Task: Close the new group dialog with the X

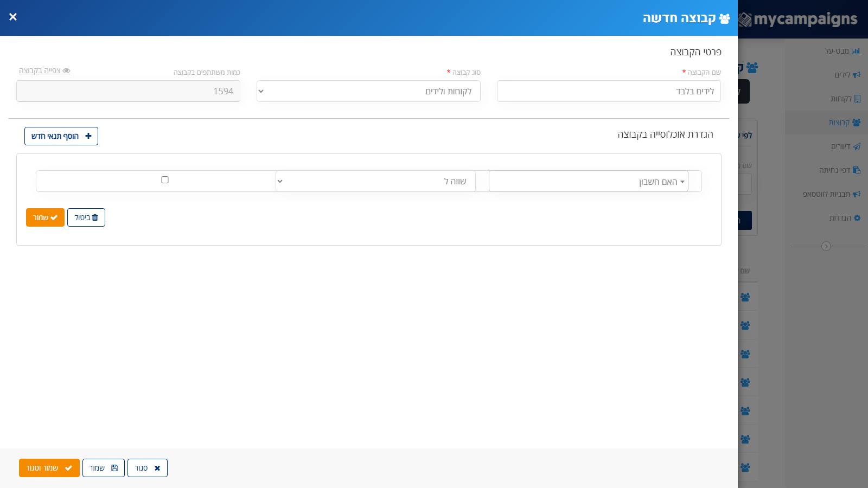Action: click(13, 17)
